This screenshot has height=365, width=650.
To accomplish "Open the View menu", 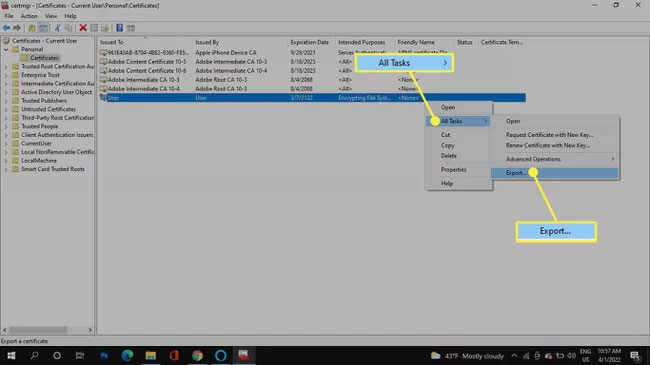I will [x=51, y=16].
